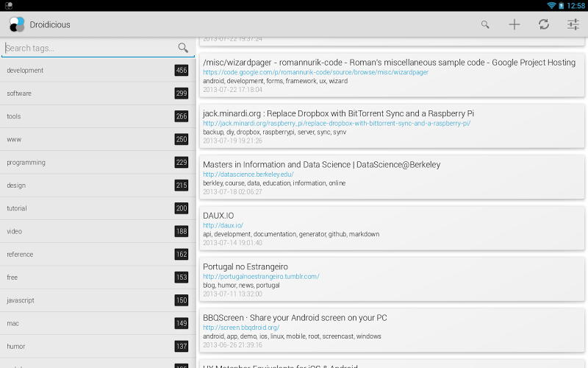
Task: Tap the magnifier in the tag search box
Action: [x=183, y=48]
